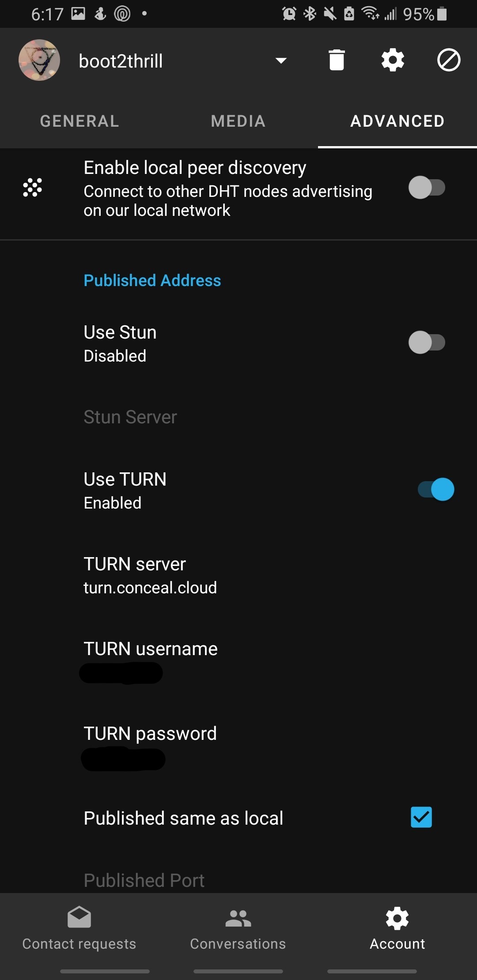This screenshot has width=477, height=980.
Task: Disable the Use TURN switch
Action: 436,489
